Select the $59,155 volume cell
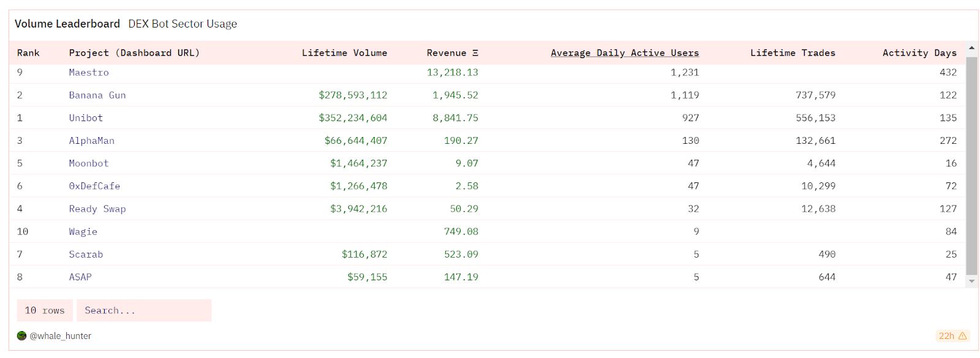 367,277
